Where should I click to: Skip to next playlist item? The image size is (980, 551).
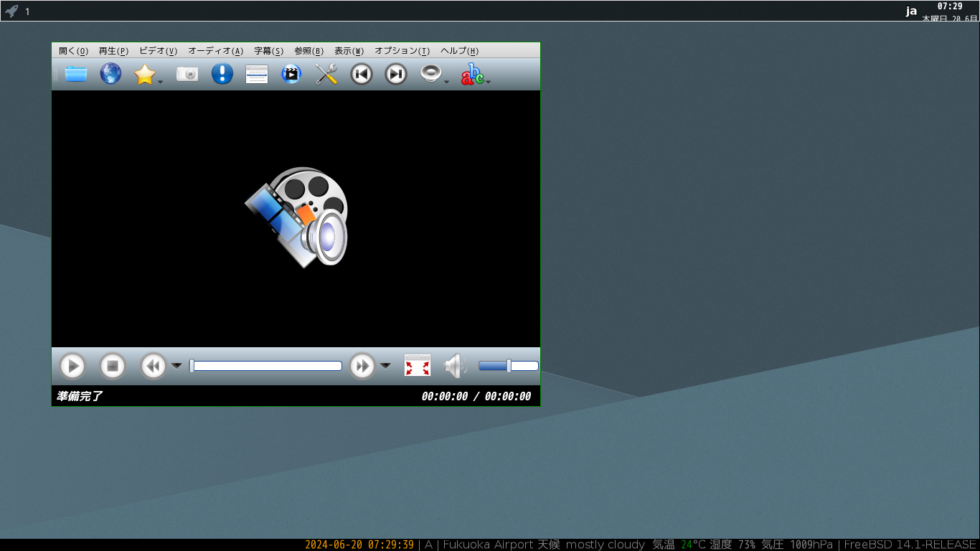click(396, 74)
